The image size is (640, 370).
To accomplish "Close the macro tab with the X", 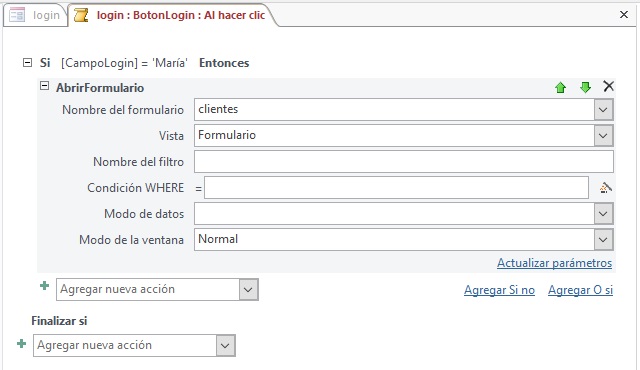I will 624,15.
